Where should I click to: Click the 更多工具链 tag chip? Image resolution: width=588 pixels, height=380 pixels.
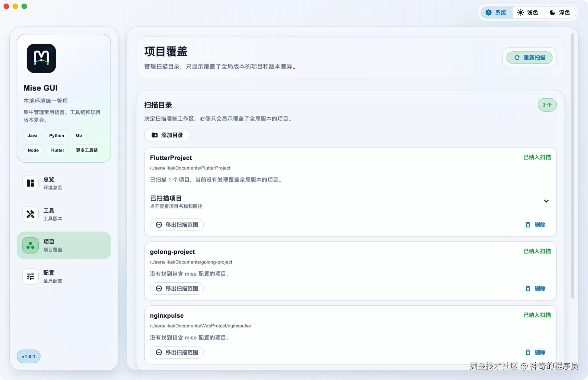point(87,150)
